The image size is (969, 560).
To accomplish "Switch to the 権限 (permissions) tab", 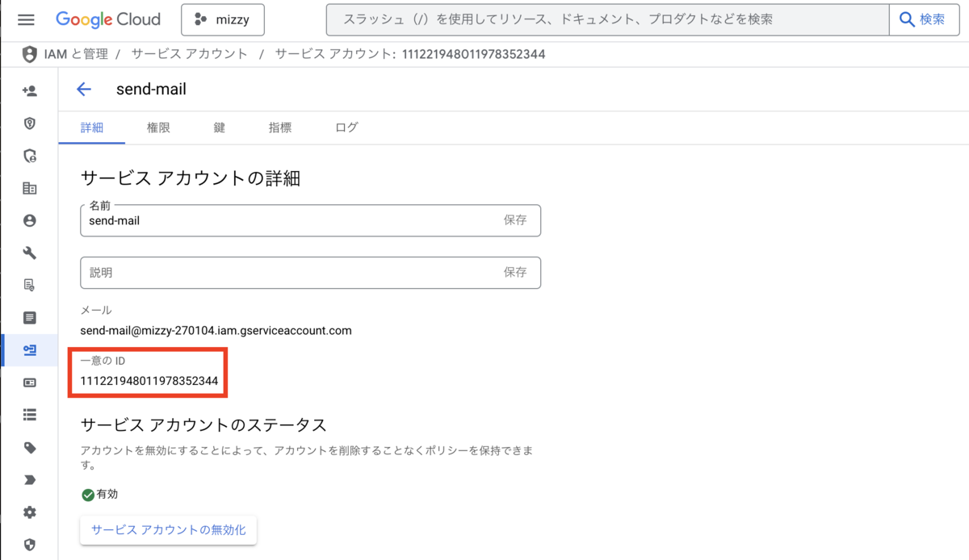I will [158, 127].
